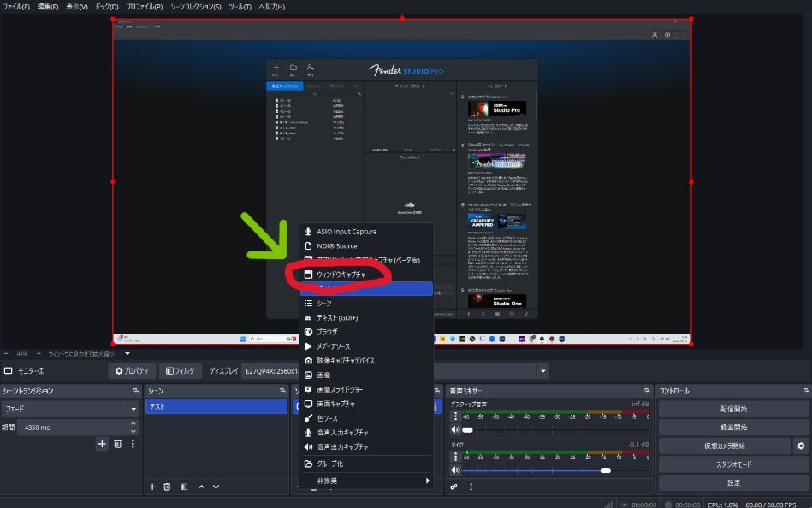Viewport: 812px width, 508px height.
Task: Add a new scene transition
Action: click(102, 444)
